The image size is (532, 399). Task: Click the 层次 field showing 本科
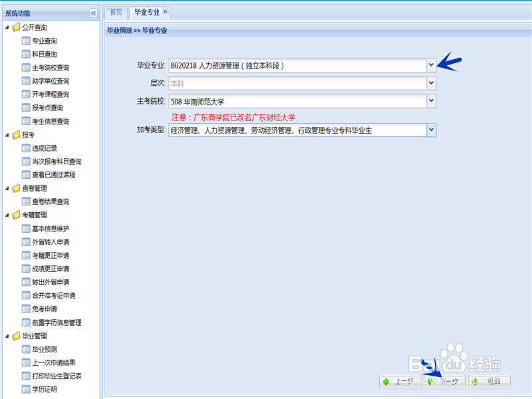point(297,83)
